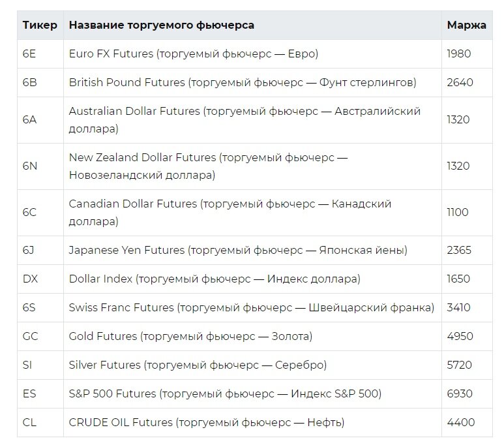This screenshot has height=447, width=504.
Task: Select the Silver Futures cell
Action: coord(198,365)
